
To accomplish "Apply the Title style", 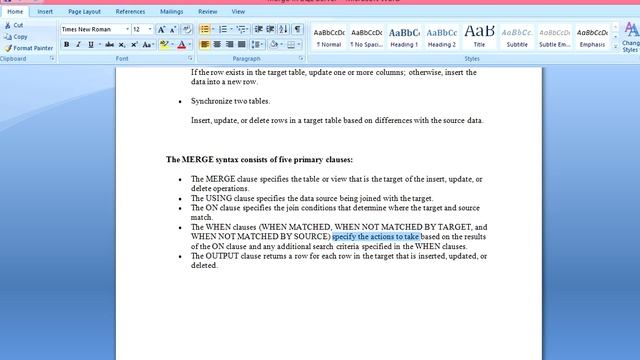I will (x=479, y=37).
